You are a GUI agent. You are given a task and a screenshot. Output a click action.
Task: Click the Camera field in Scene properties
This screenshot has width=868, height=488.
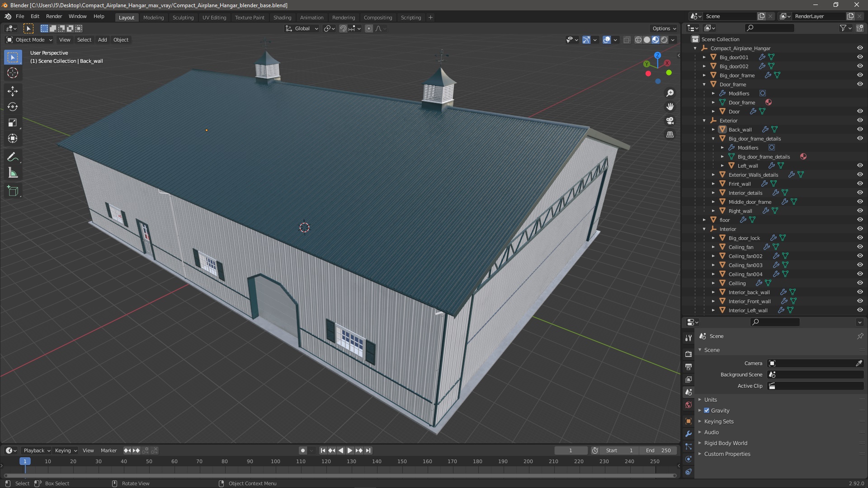811,363
